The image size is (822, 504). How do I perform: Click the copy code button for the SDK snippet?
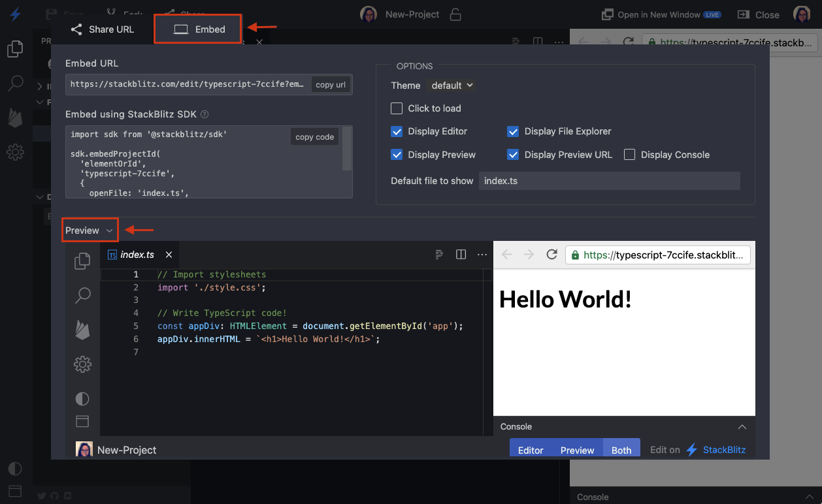pos(314,136)
